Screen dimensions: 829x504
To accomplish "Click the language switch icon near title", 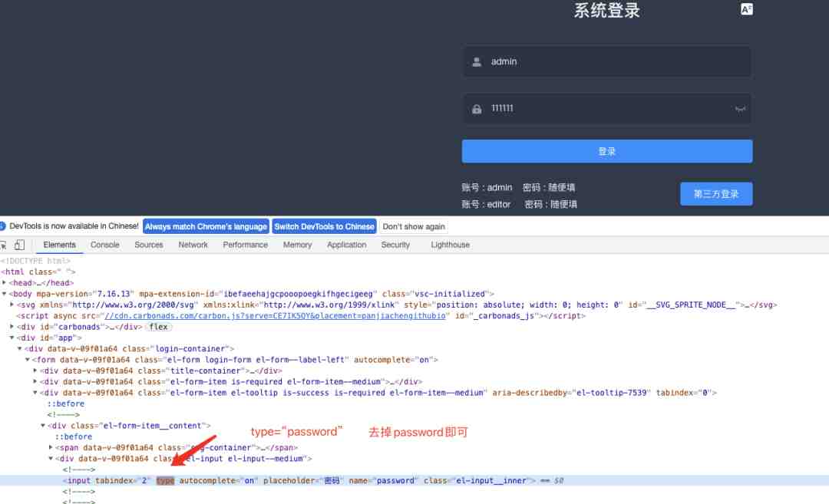I will [x=746, y=9].
